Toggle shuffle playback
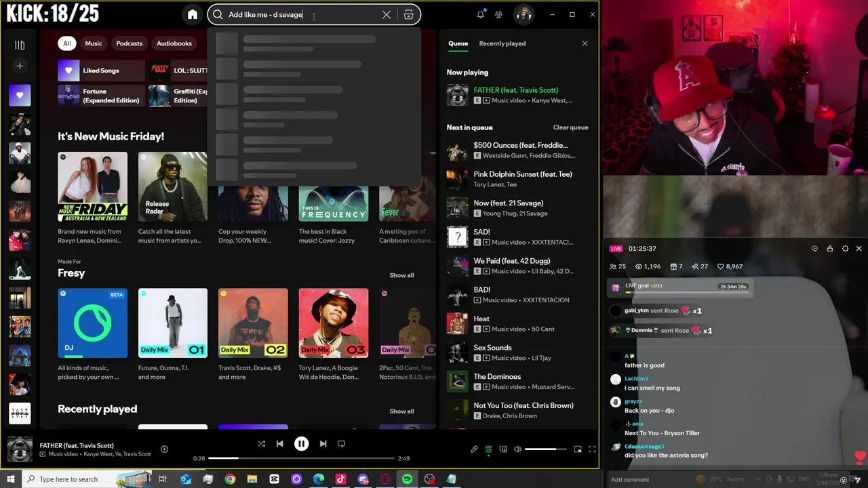The height and width of the screenshot is (488, 868). click(262, 444)
